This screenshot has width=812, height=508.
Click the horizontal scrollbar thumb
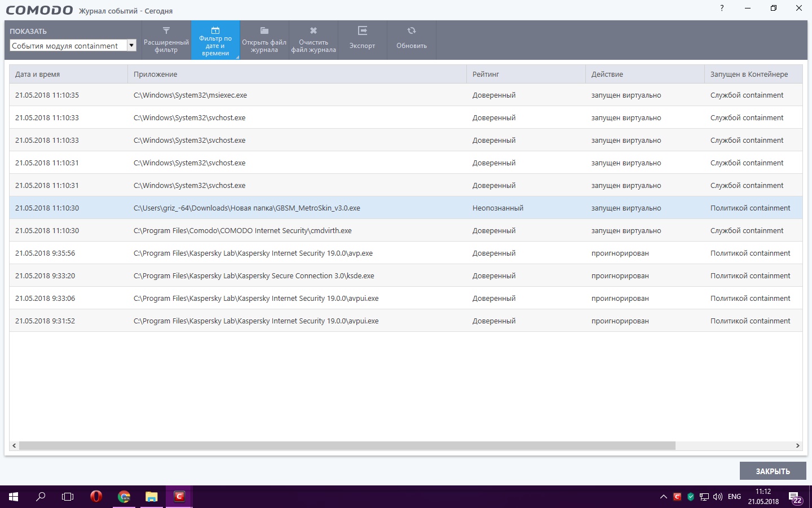[x=347, y=446]
